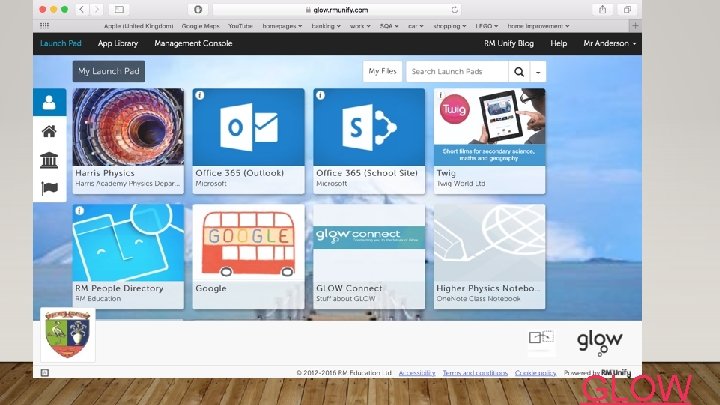720x405 pixels.
Task: Open RM Unify Blog
Action: (509, 43)
